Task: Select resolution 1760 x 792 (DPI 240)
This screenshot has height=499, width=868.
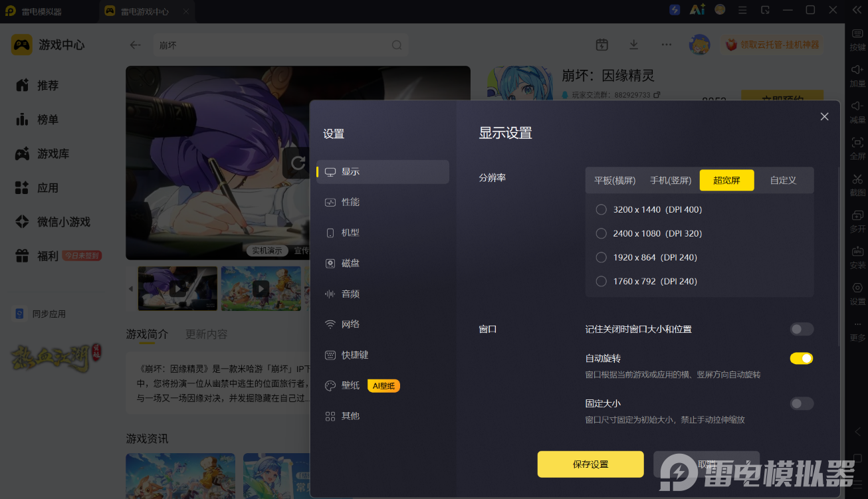Action: [x=647, y=281]
